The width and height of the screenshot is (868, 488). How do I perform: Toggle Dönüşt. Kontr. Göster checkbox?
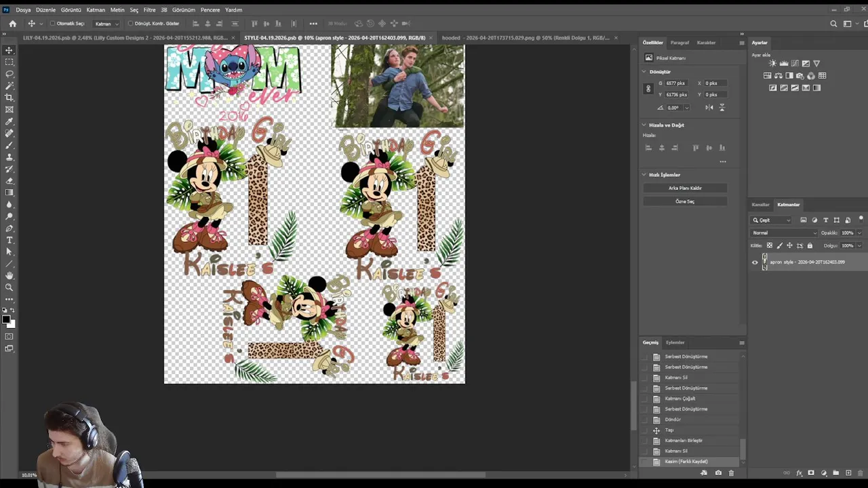pos(130,24)
